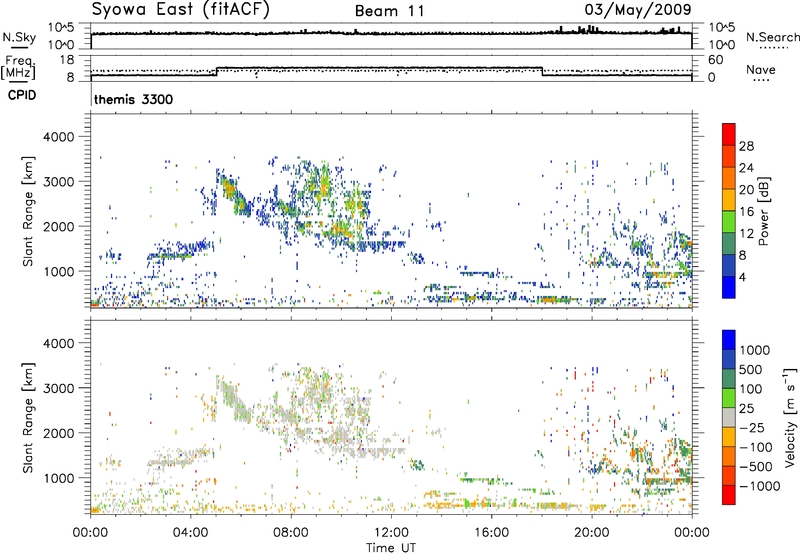The height and width of the screenshot is (554, 800).
Task: Click the '16:00' time axis label
Action: pos(491,533)
